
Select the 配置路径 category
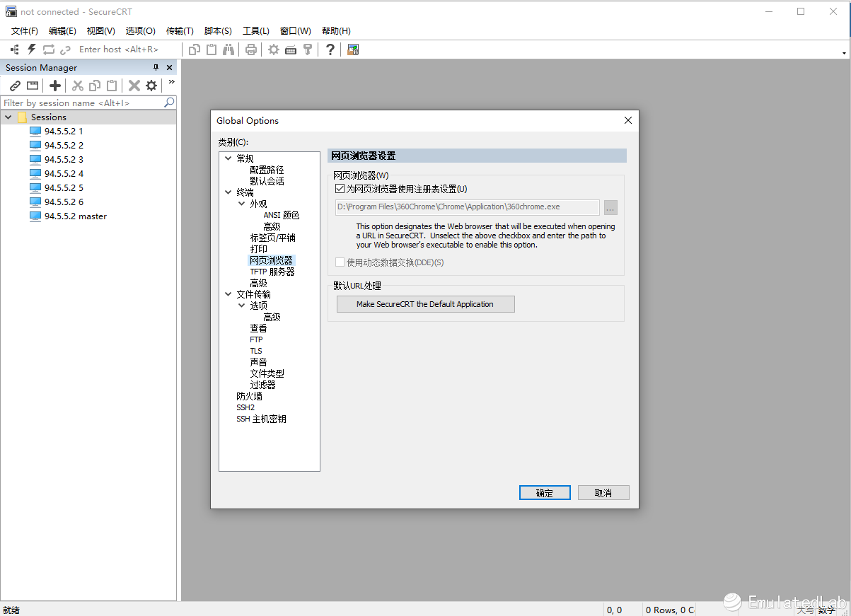tap(267, 170)
